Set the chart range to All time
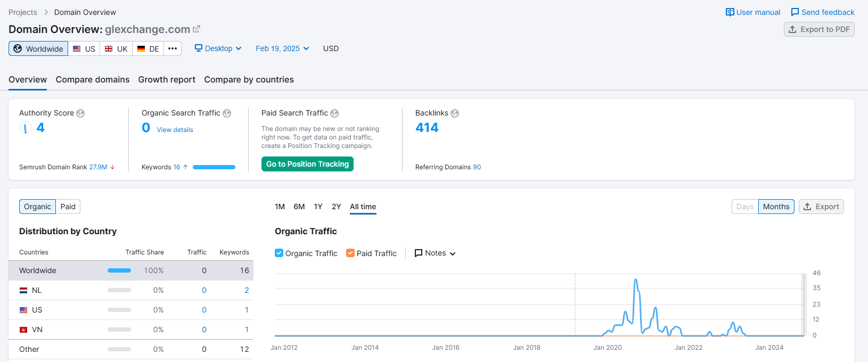The width and height of the screenshot is (868, 362). click(x=363, y=207)
